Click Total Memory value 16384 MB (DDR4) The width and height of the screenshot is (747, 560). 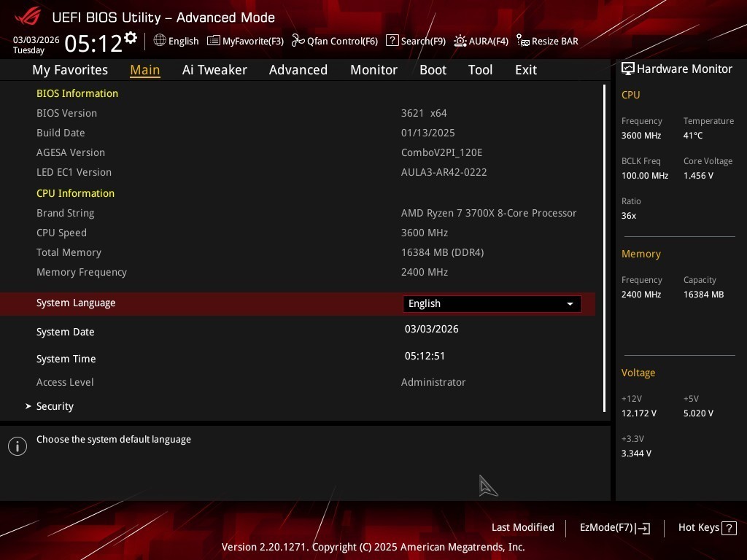(x=443, y=252)
